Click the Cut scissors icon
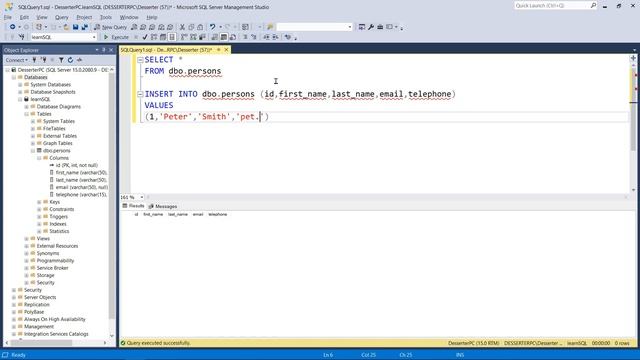The width and height of the screenshot is (640, 360). coord(182,27)
